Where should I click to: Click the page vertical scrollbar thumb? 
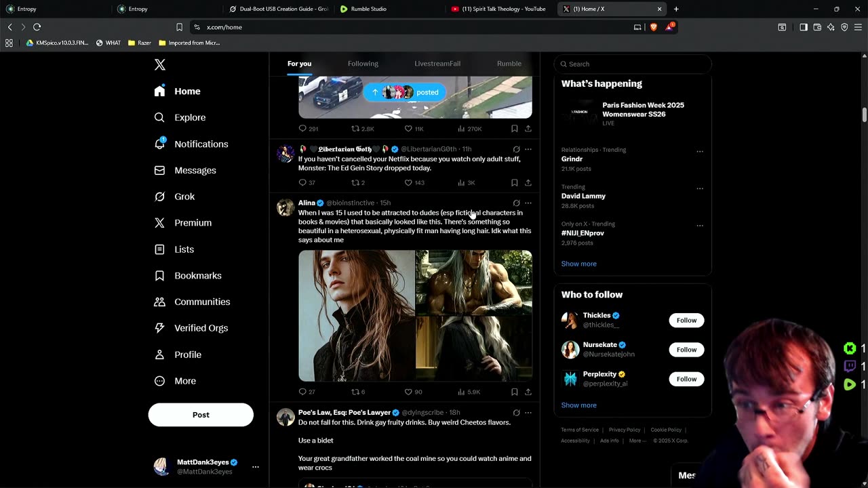pyautogui.click(x=865, y=114)
